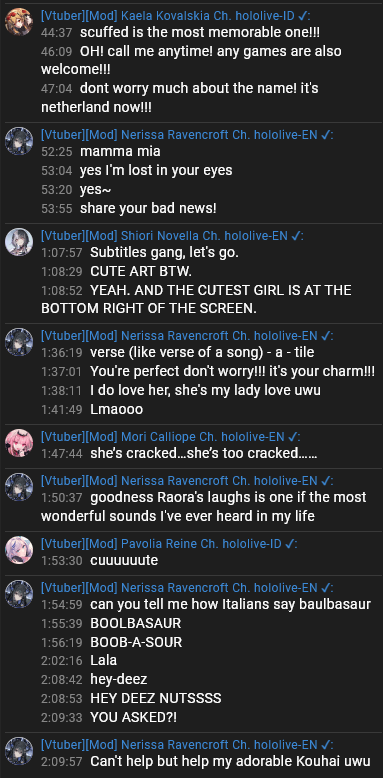This screenshot has height=778, width=383.
Task: Jump to timestamp 1:47:44
Action: 62,454
